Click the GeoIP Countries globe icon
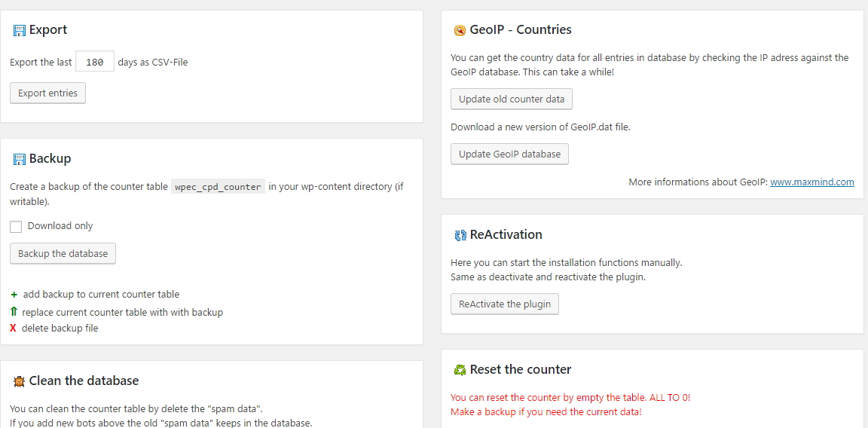This screenshot has width=868, height=428. [460, 31]
